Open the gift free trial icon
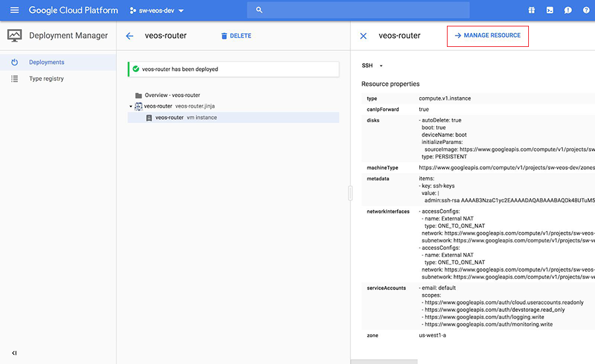Screen dimensions: 595x364 (532, 10)
